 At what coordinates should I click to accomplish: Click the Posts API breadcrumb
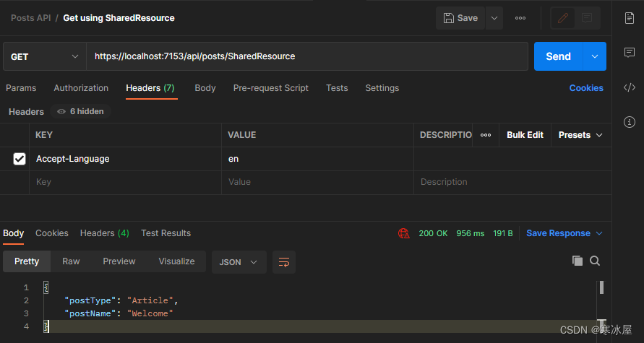coord(31,18)
